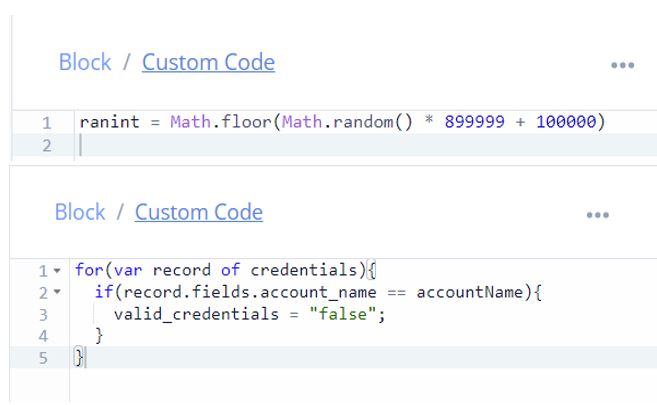The image size is (657, 405).
Task: Click the bottom block's Custom Code link
Action: [x=199, y=212]
